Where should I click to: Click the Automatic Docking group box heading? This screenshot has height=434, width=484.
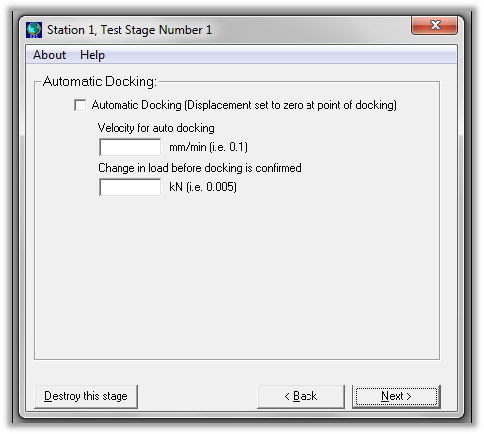coord(100,81)
